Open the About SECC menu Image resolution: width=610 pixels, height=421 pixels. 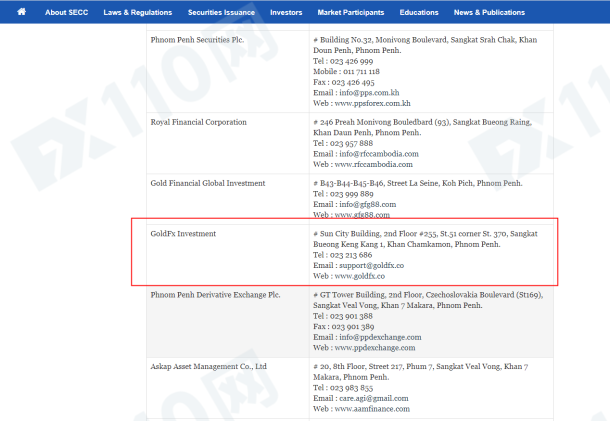pyautogui.click(x=67, y=12)
